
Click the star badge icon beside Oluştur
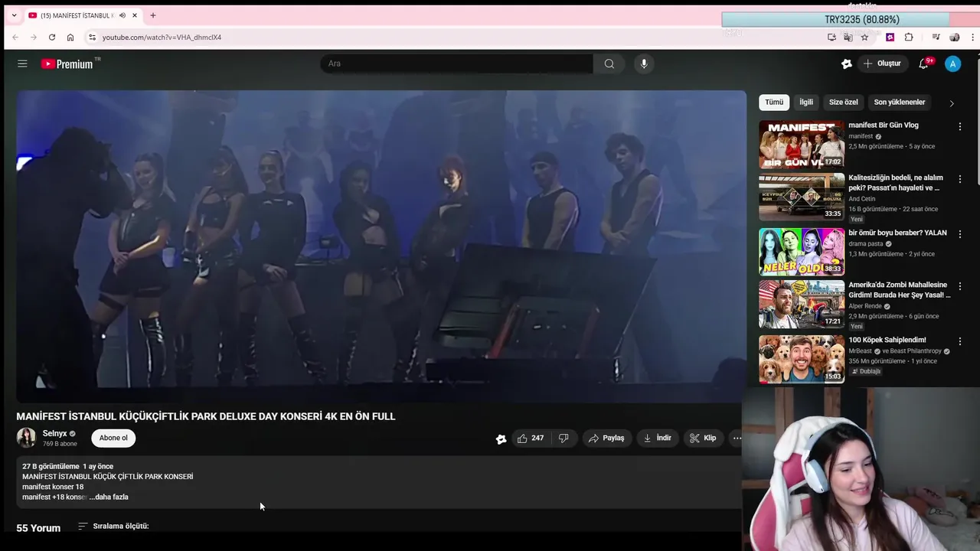click(846, 64)
